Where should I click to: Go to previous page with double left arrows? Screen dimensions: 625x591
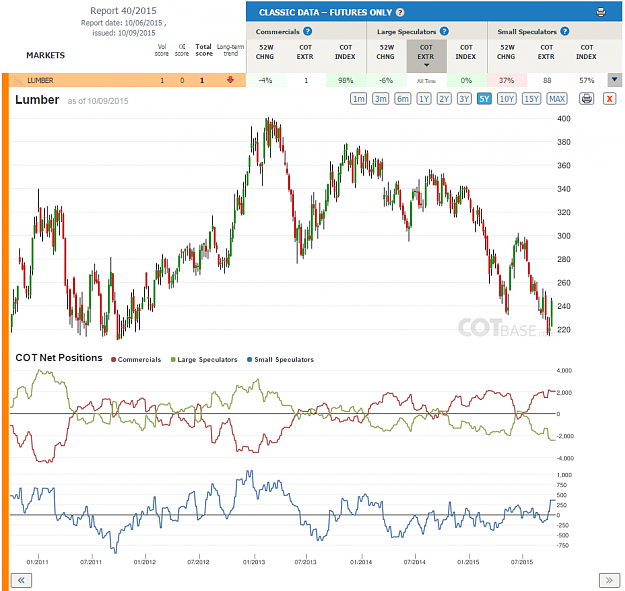click(21, 580)
